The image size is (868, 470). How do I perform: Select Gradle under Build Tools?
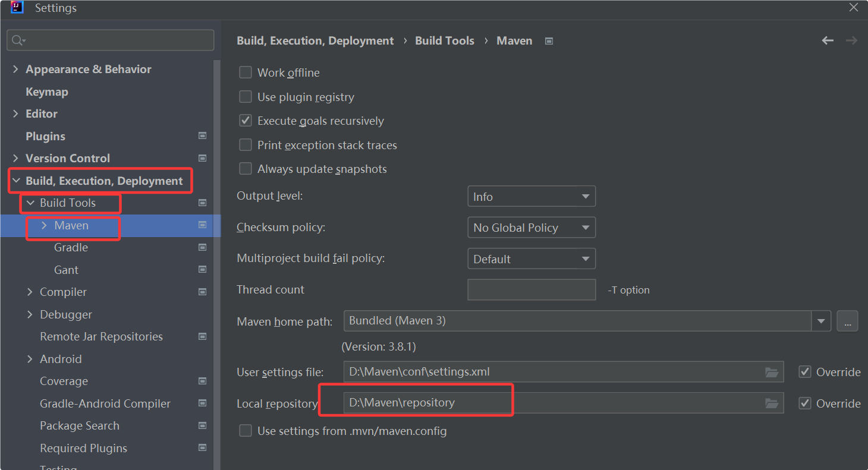coord(71,247)
